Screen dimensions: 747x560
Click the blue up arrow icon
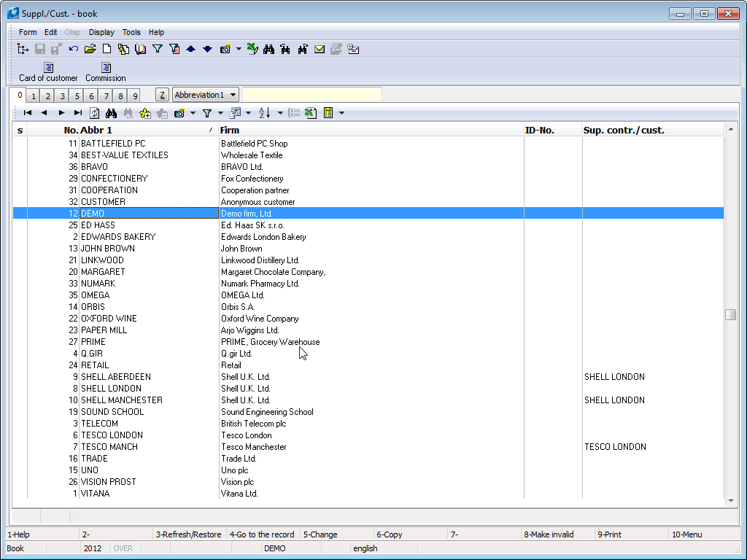coord(190,49)
